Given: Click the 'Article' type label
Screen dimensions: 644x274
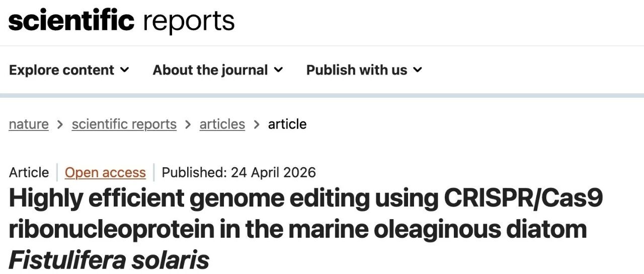Looking at the screenshot, I should point(29,172).
